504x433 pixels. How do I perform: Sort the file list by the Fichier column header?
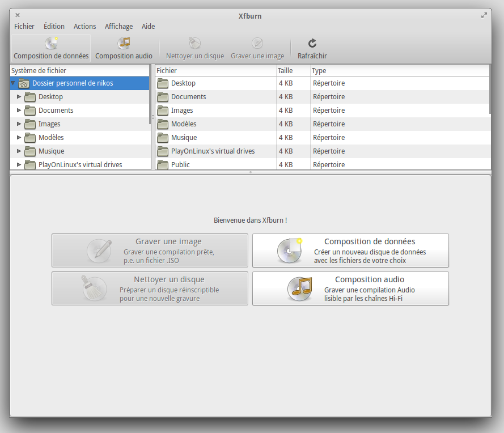pos(215,71)
